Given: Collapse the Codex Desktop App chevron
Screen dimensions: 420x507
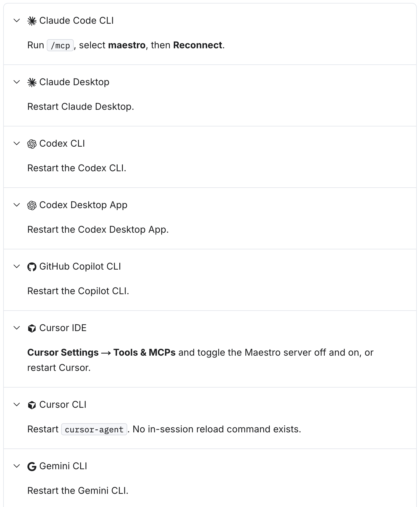Looking at the screenshot, I should pos(17,205).
